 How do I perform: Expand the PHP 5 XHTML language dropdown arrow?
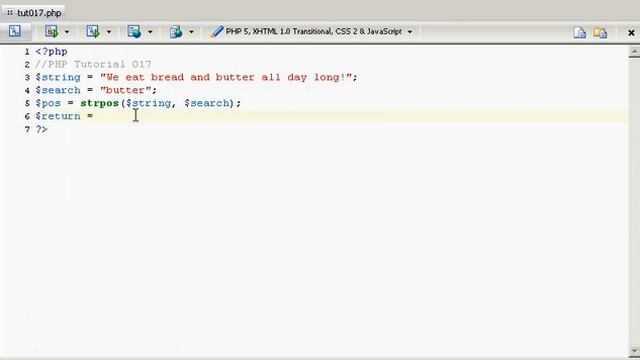(x=410, y=32)
